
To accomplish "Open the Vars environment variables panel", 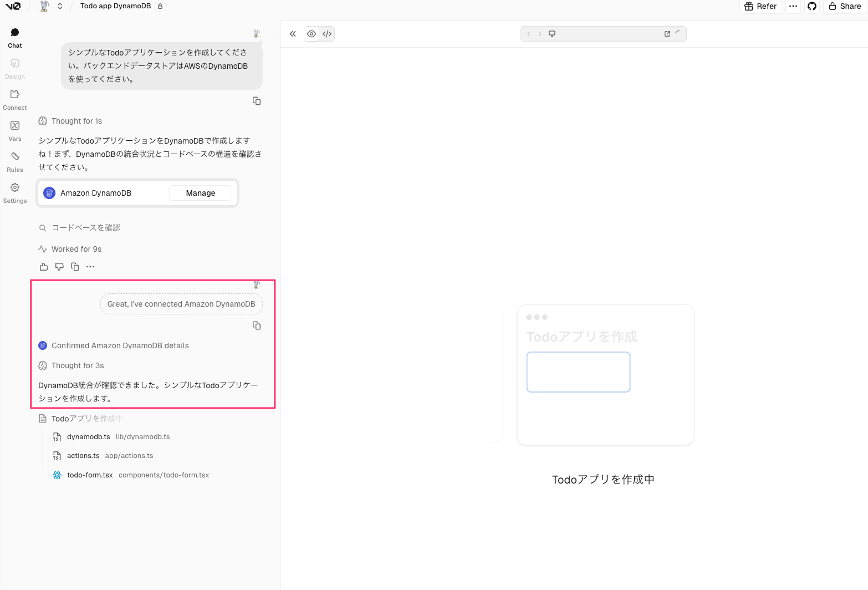I will (x=14, y=130).
